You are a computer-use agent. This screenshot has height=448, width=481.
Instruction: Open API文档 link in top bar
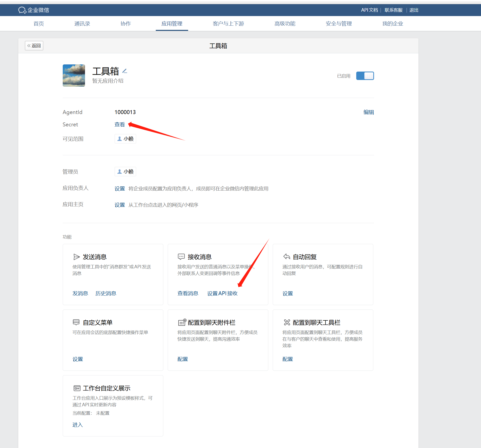coord(369,10)
